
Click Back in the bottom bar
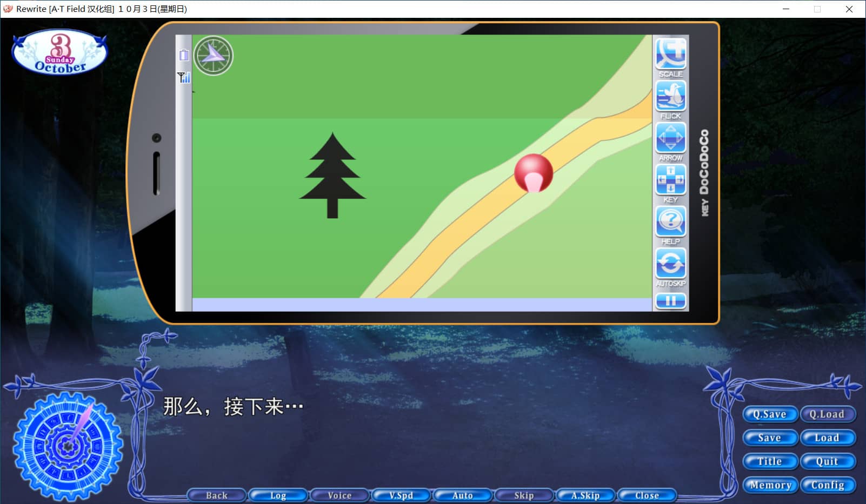[x=217, y=495]
